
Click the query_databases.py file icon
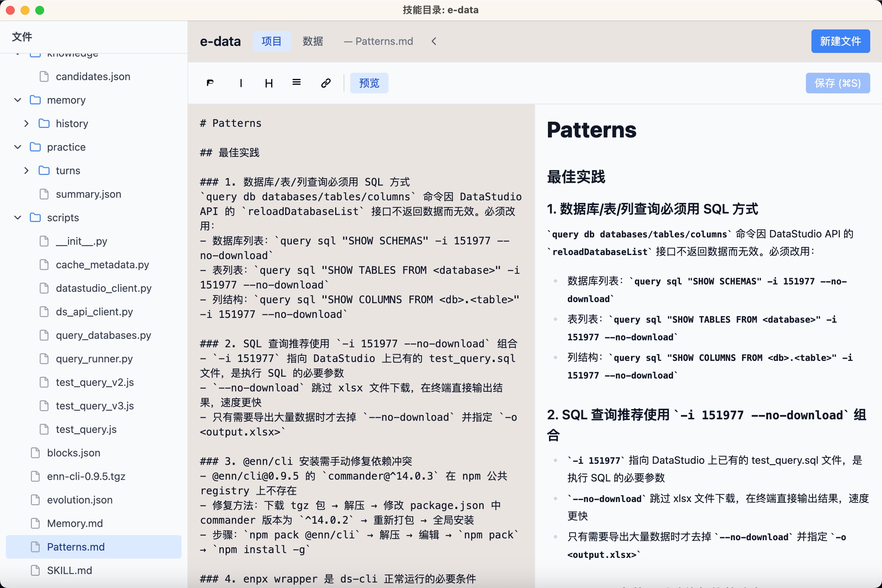44,335
